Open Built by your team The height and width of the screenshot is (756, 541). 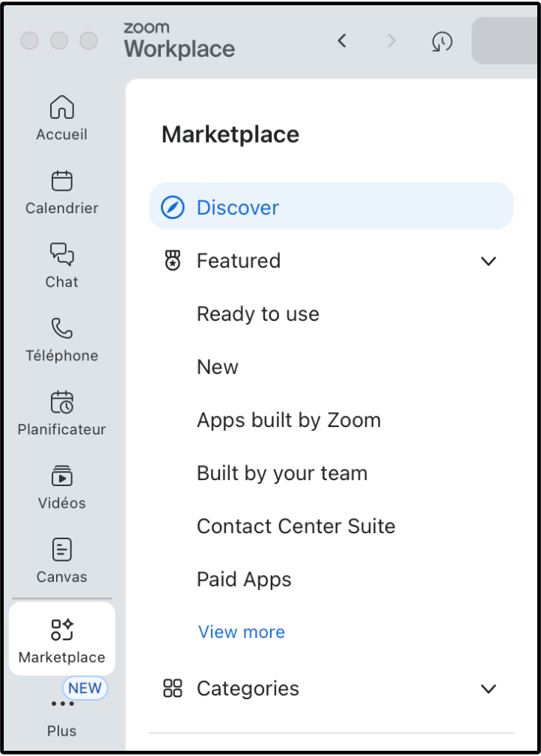282,473
